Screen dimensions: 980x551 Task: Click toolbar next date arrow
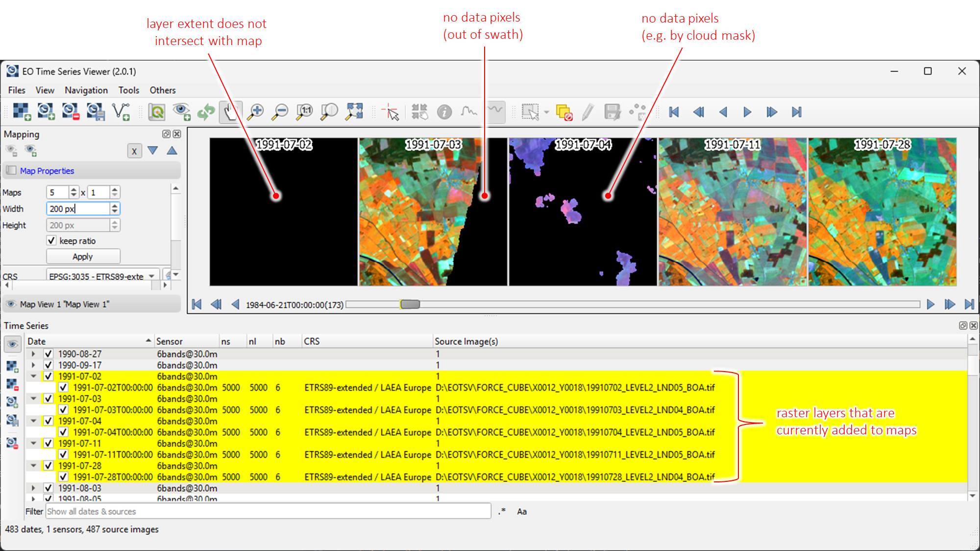[x=747, y=112]
